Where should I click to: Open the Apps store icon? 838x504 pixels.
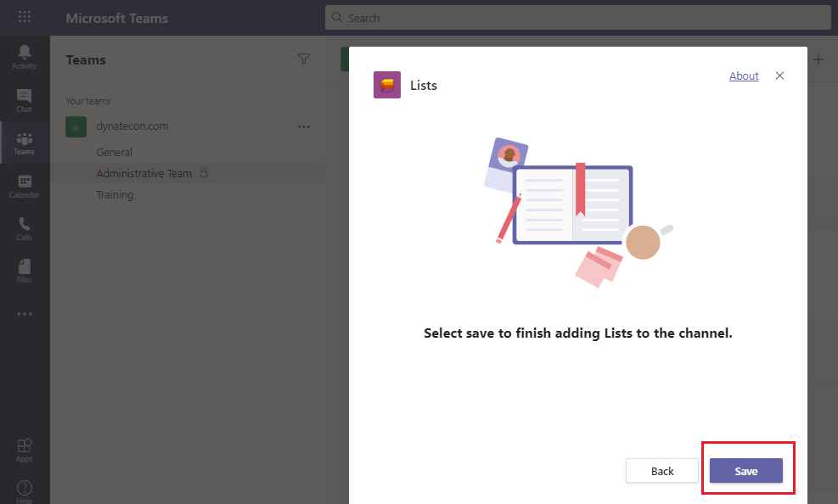pos(25,449)
